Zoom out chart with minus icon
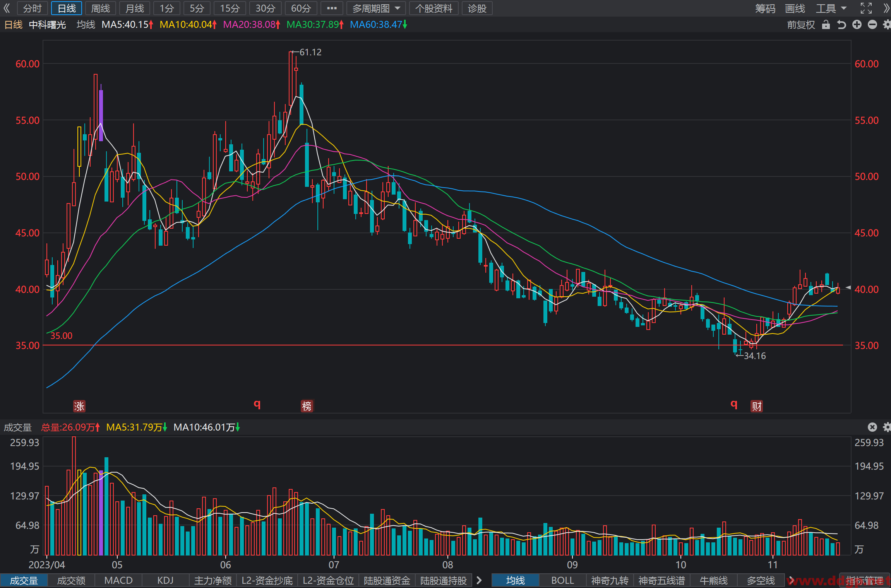 click(872, 25)
